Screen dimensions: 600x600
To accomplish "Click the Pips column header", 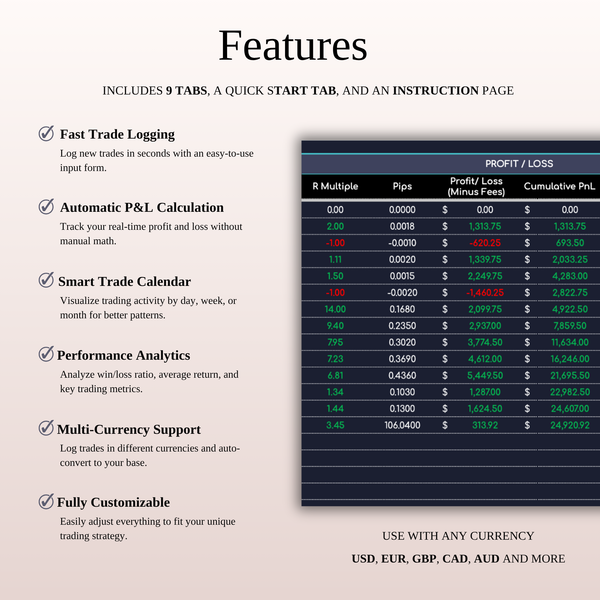I will (x=402, y=186).
